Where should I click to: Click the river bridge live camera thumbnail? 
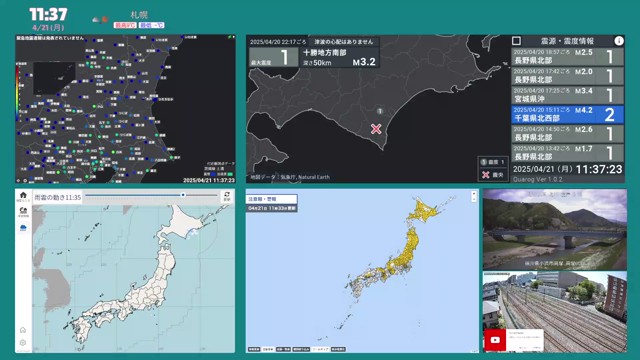coord(555,229)
